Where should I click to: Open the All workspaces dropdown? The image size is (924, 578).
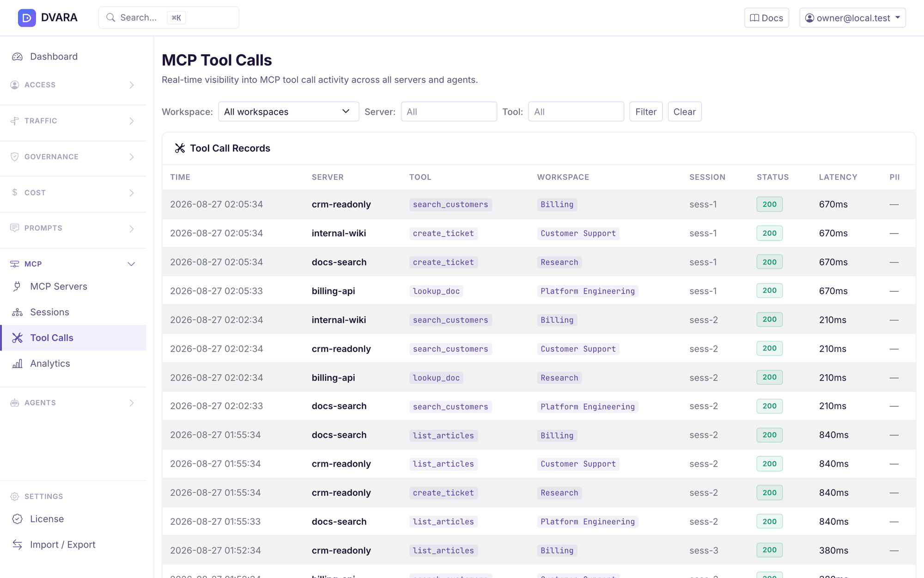[288, 111]
